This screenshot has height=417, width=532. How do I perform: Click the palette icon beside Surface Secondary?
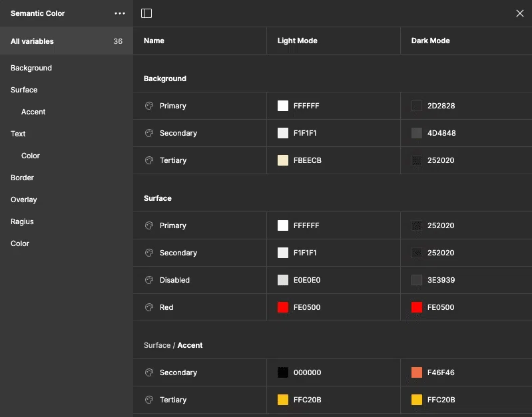pos(149,253)
